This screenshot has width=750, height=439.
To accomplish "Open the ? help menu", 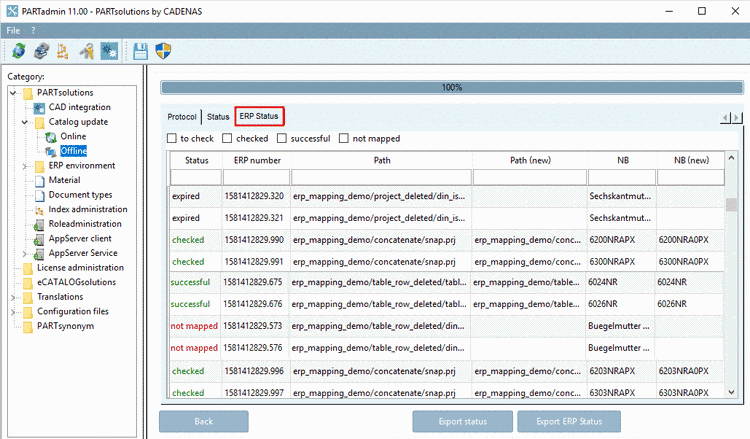I will pos(33,30).
